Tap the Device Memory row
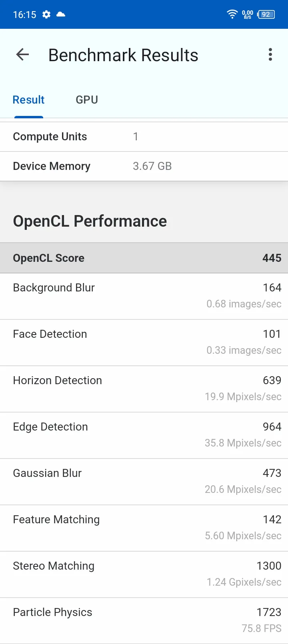The height and width of the screenshot is (644, 288). (x=144, y=166)
